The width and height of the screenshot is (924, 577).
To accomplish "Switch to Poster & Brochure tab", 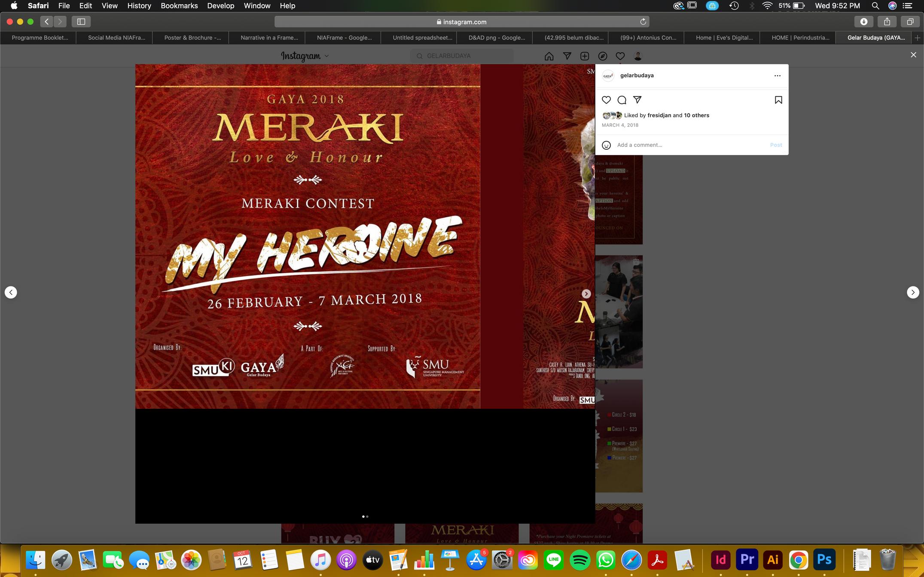I will coord(192,38).
